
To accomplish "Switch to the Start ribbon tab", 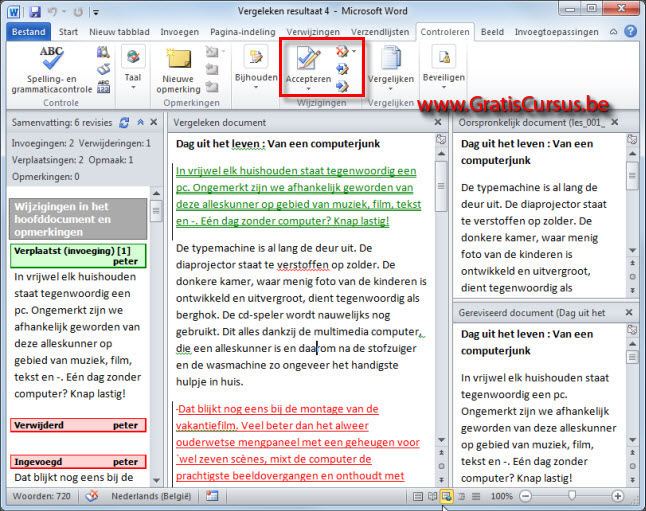I will click(x=68, y=32).
